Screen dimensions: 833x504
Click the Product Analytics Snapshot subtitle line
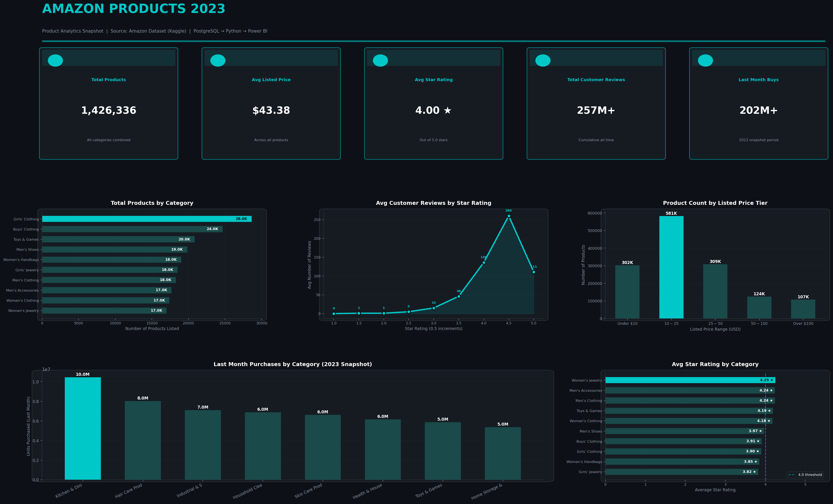pos(155,31)
